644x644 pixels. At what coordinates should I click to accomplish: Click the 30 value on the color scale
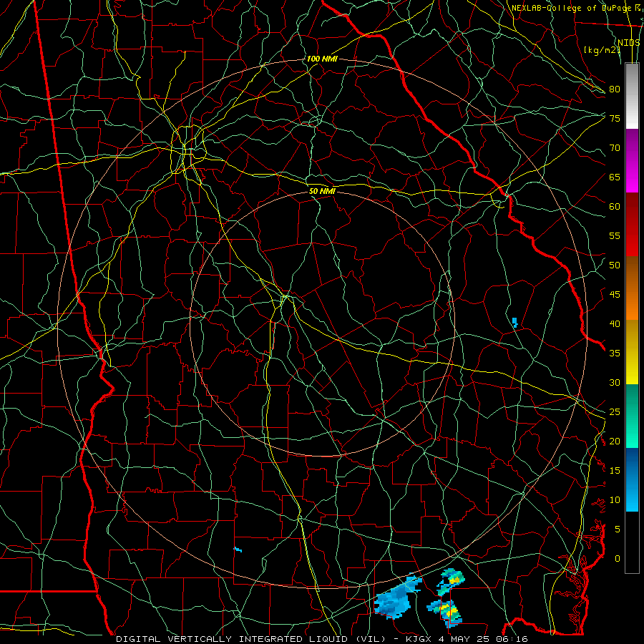pyautogui.click(x=615, y=383)
